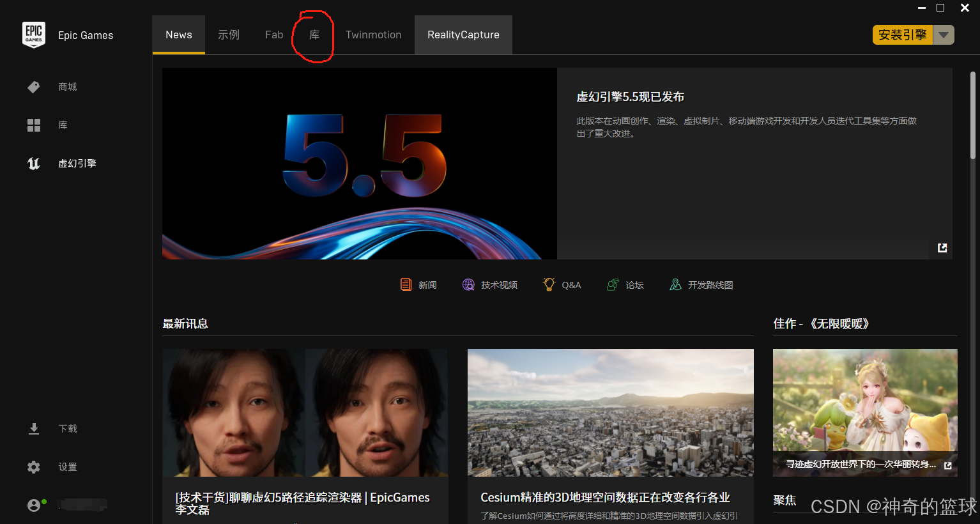This screenshot has height=524, width=980.
Task: Open the 下载 downloads arrow icon
Action: point(34,429)
